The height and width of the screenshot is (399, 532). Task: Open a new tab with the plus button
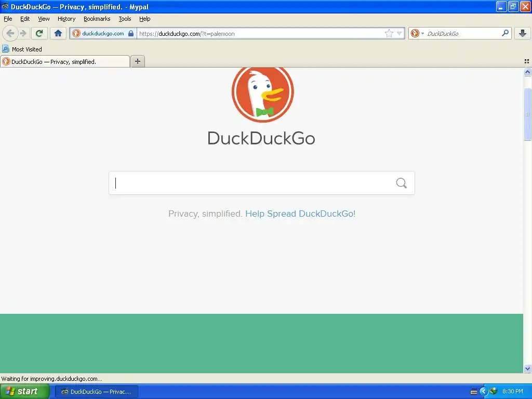tap(138, 61)
